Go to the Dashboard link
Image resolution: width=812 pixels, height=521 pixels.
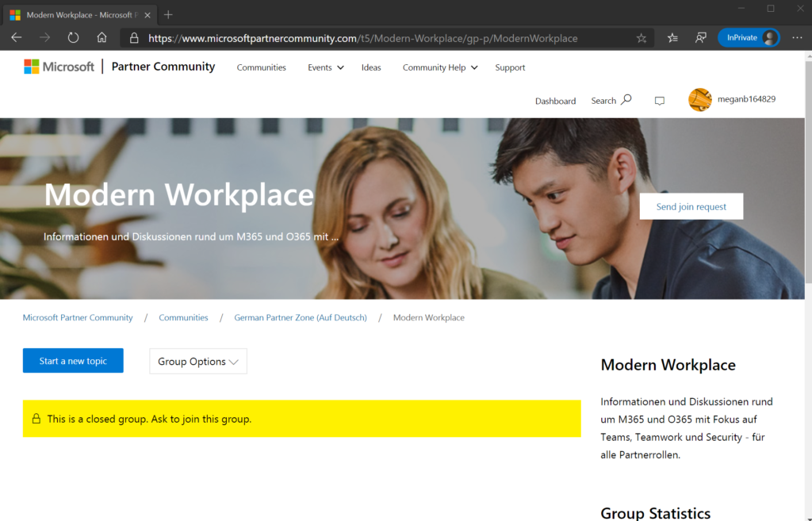point(555,101)
